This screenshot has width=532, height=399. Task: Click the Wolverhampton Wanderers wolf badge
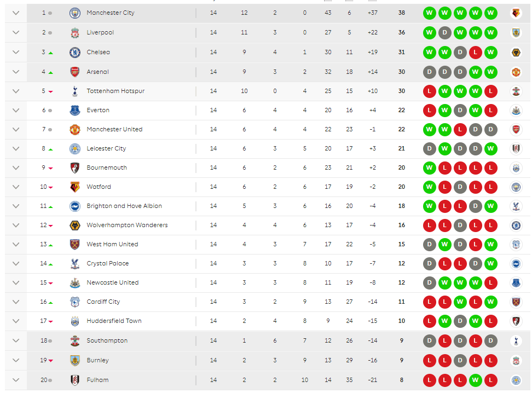coord(74,225)
